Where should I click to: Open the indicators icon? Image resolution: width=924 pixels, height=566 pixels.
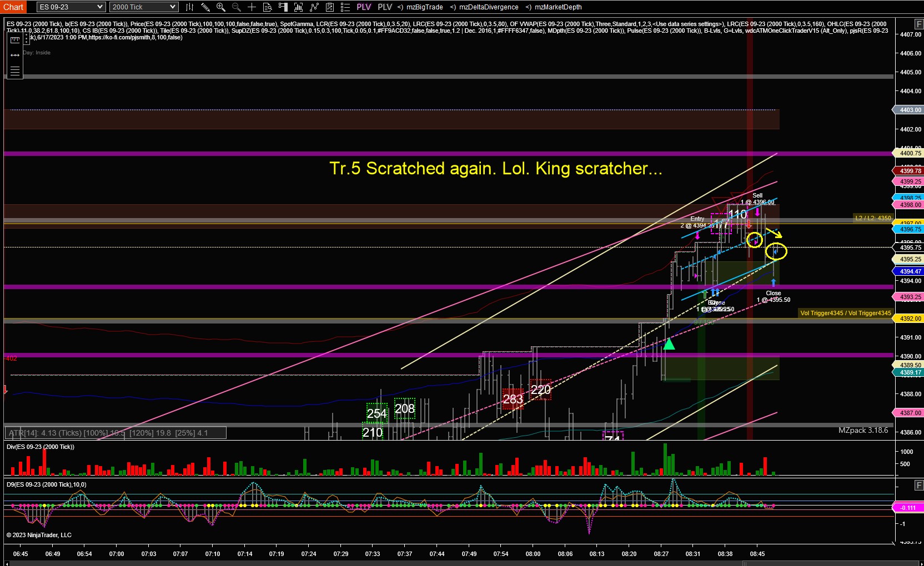pyautogui.click(x=314, y=7)
